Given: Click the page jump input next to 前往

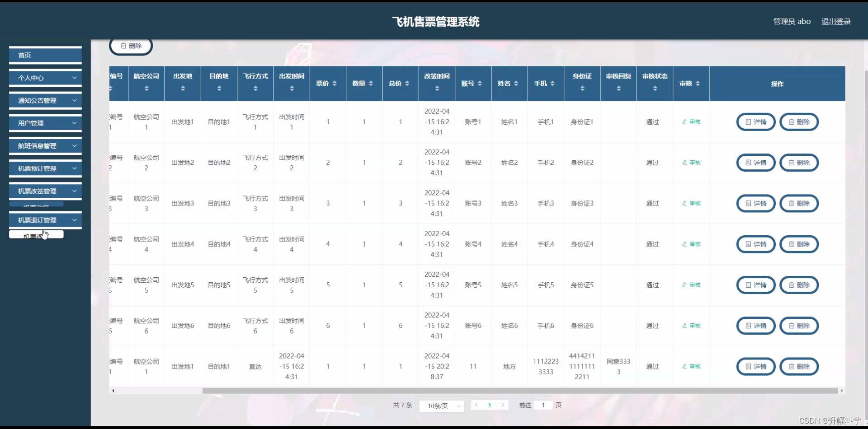Looking at the screenshot, I should coord(543,405).
